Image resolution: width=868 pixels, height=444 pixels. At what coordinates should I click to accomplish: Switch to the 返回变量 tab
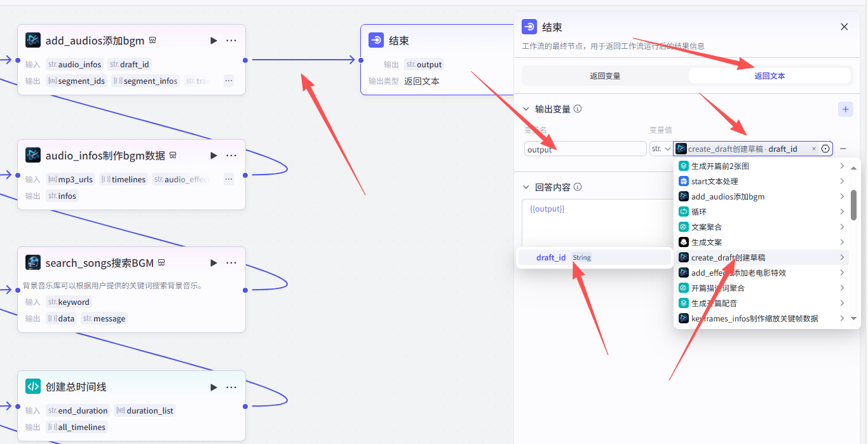tap(605, 76)
